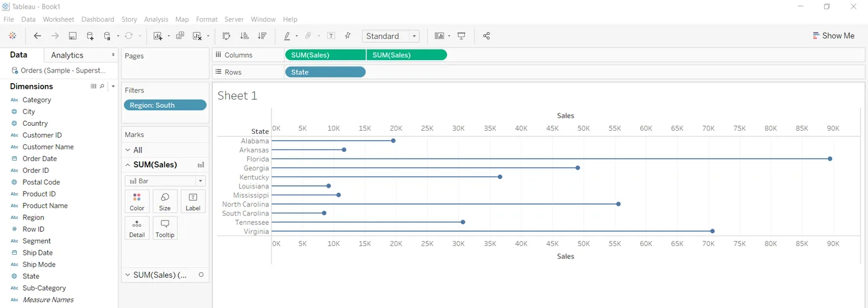Screen dimensions: 868x308
Task: Click the first SUM(Sales) pill on Columns
Action: (325, 55)
